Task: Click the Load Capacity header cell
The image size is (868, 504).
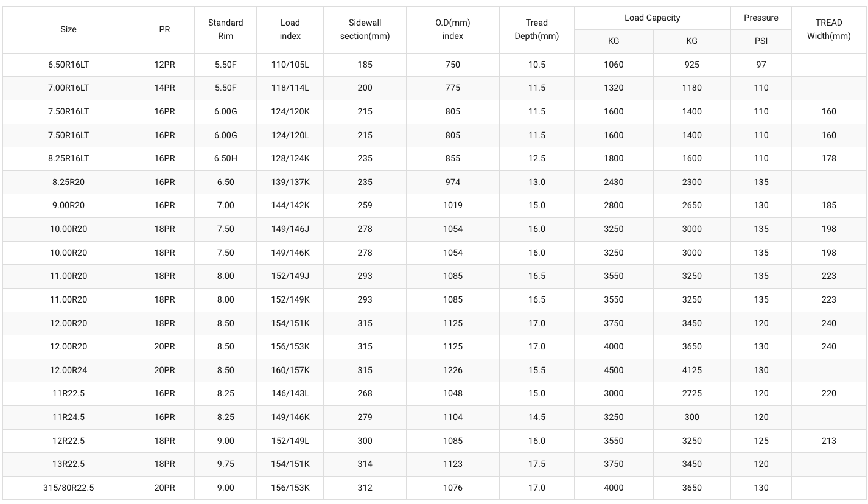Action: click(652, 18)
